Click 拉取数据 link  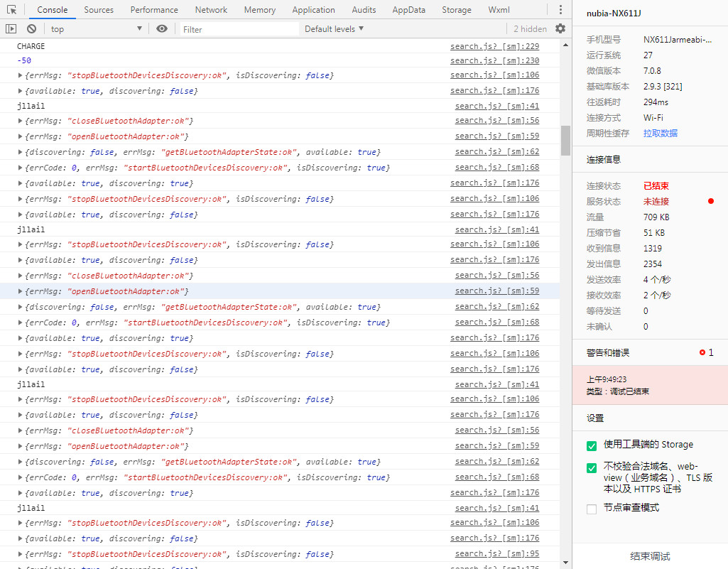661,134
